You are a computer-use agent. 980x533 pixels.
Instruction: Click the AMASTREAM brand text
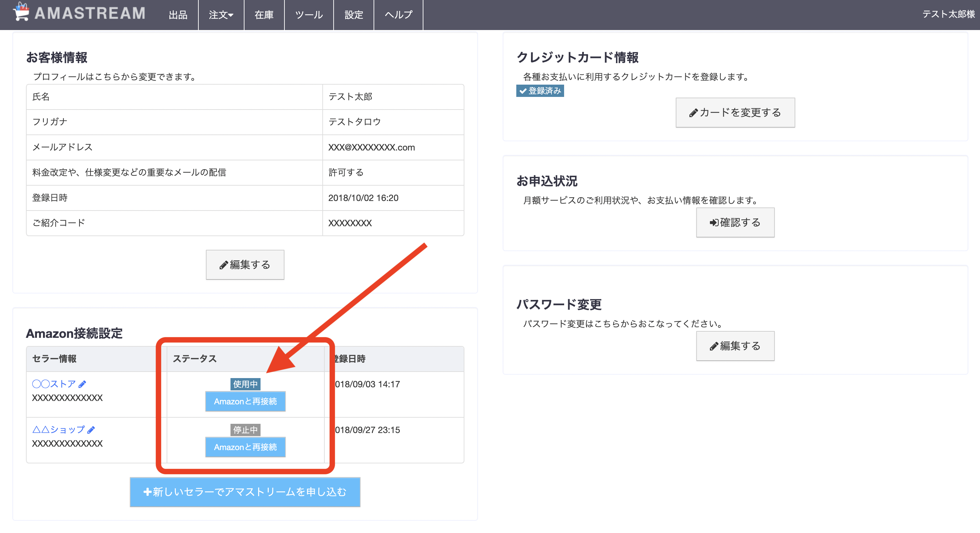[x=90, y=13]
